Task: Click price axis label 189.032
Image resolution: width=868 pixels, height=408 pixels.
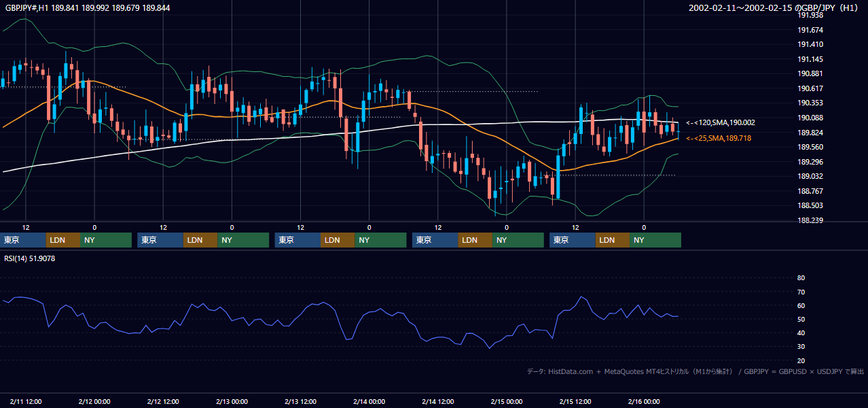Action: pos(810,176)
